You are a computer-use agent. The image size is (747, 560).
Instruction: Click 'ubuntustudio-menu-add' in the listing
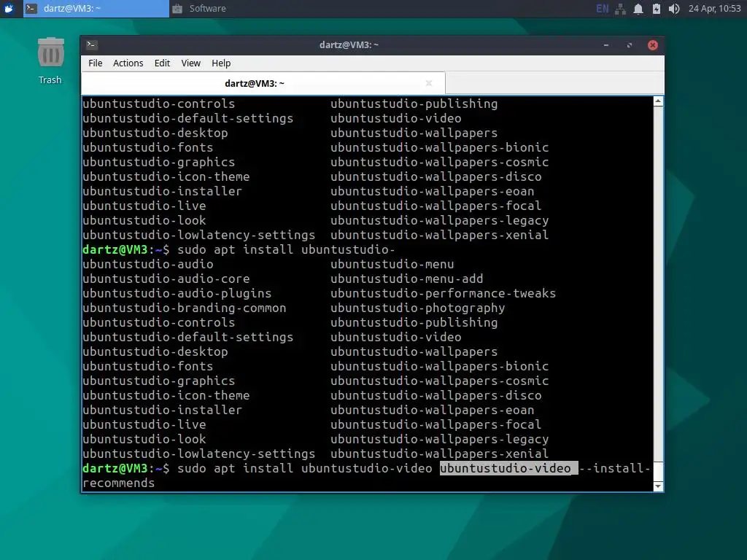tap(407, 279)
